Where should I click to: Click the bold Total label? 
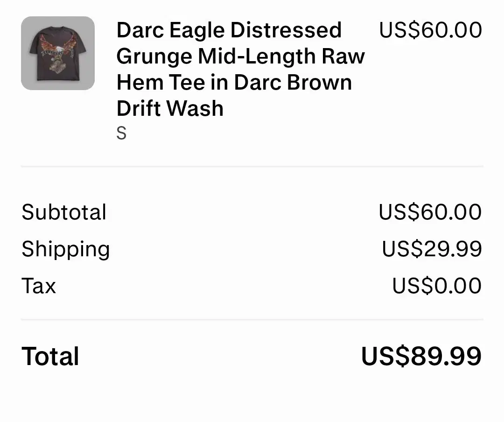click(x=50, y=356)
